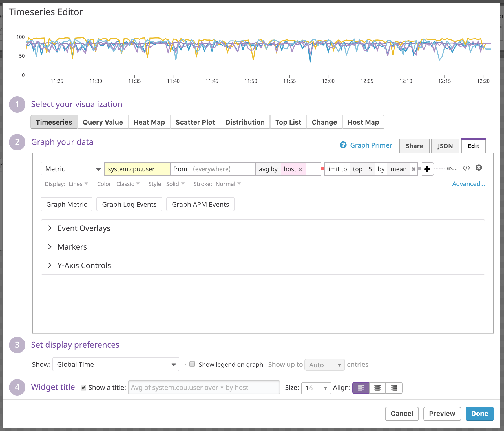Remove the host tag from avg by
The image size is (504, 431).
[x=300, y=170]
